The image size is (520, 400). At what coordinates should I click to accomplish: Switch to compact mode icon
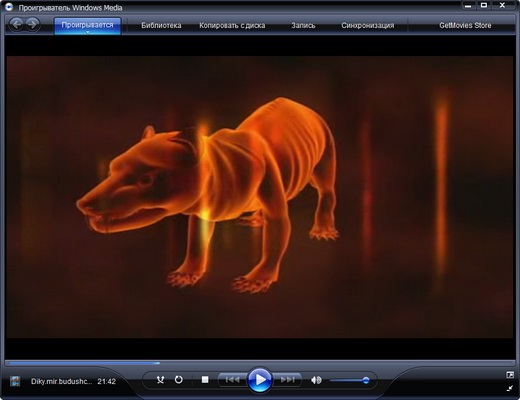coord(510,375)
